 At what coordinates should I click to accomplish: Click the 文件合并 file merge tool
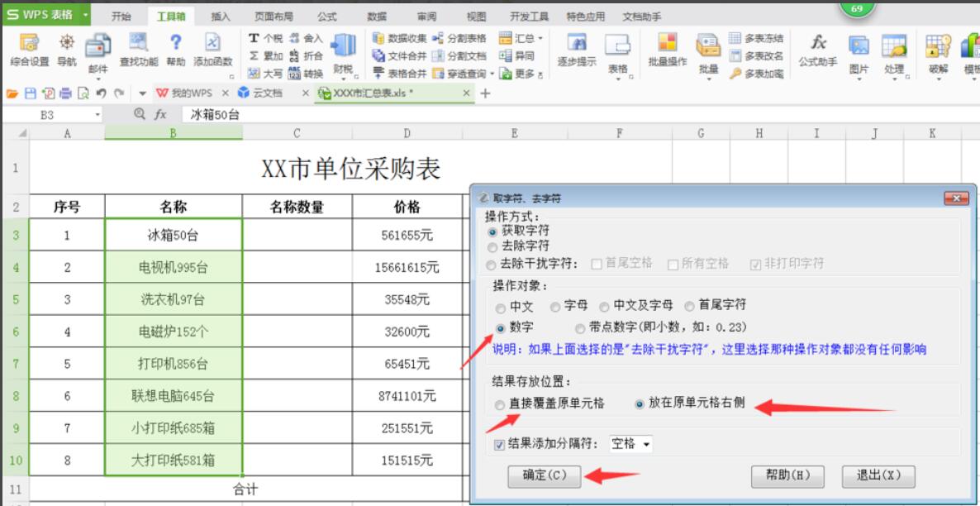pyautogui.click(x=399, y=56)
